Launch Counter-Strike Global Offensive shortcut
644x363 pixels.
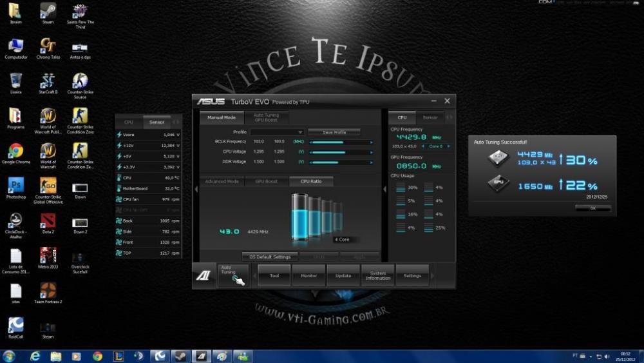[48, 186]
